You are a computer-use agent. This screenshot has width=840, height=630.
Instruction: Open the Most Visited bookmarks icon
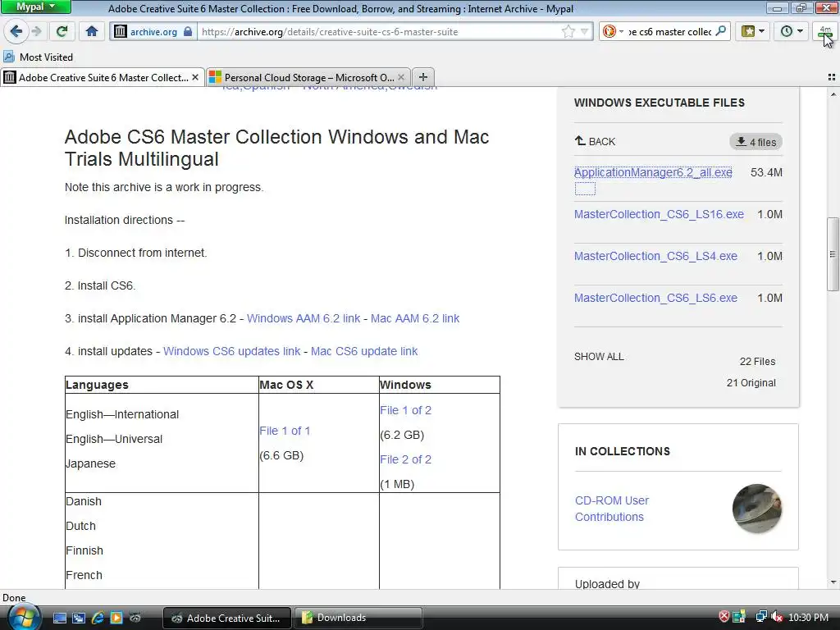click(8, 57)
